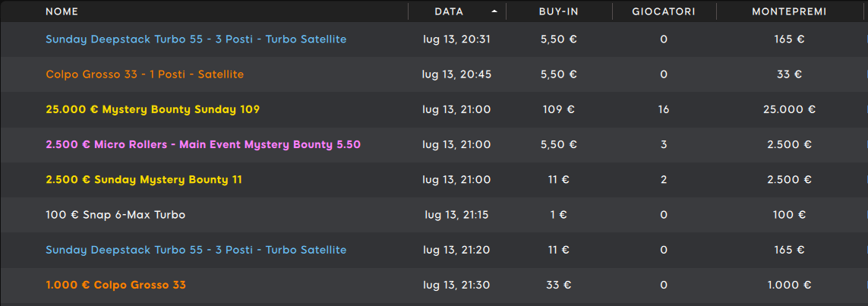Click the 25.000 € prize pool cell
868x306 pixels.
[789, 109]
